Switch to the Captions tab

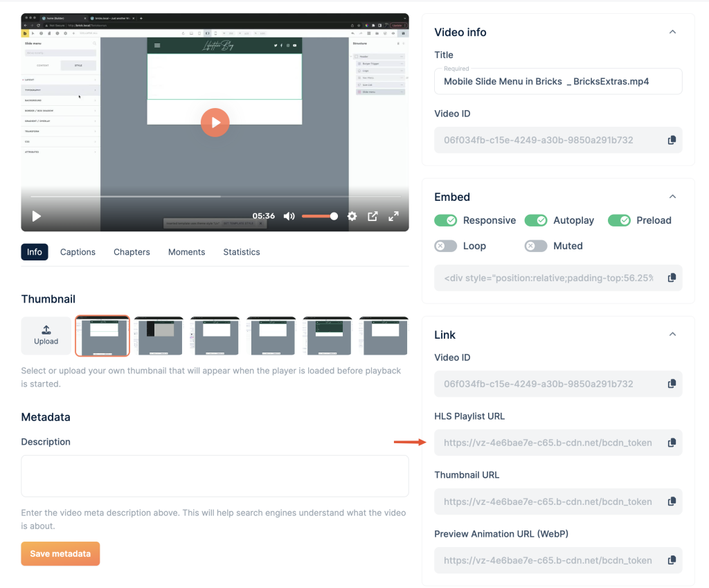[78, 252]
